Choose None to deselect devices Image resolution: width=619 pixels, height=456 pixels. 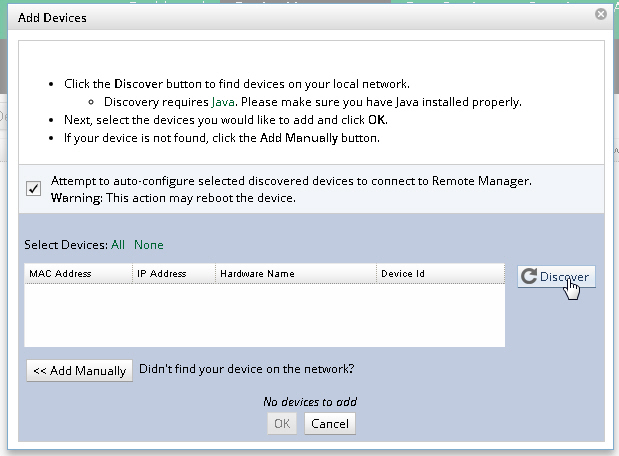(x=149, y=245)
